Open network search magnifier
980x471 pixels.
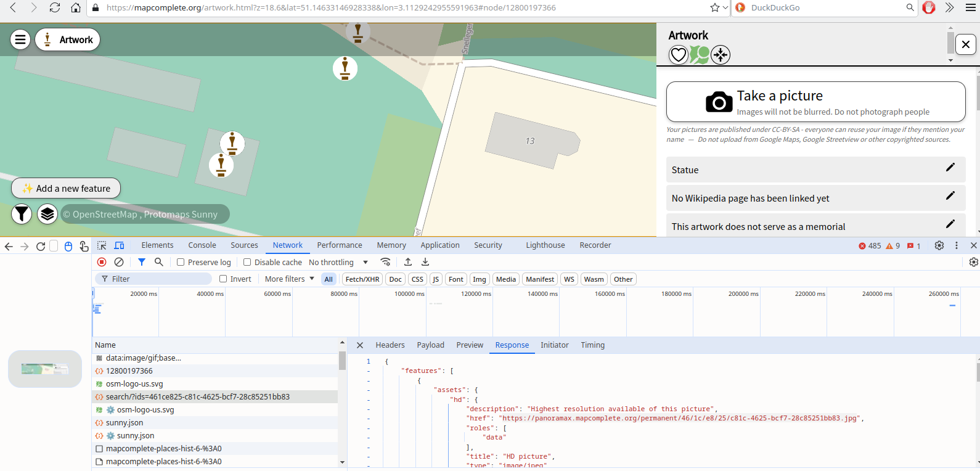click(159, 262)
